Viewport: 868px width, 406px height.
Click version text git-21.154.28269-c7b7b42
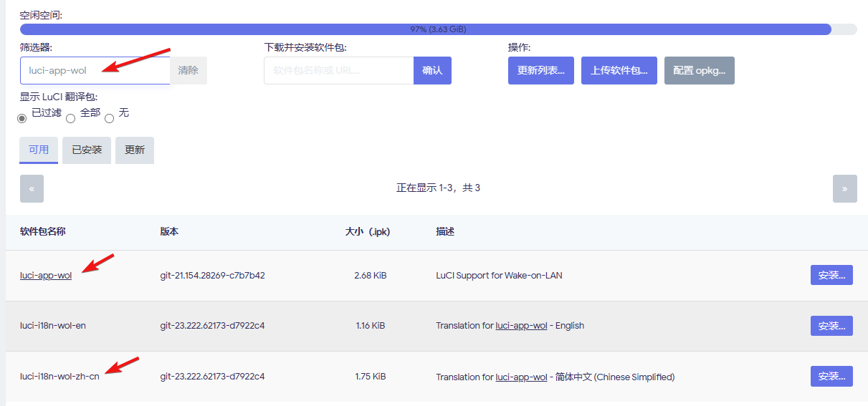tap(213, 276)
